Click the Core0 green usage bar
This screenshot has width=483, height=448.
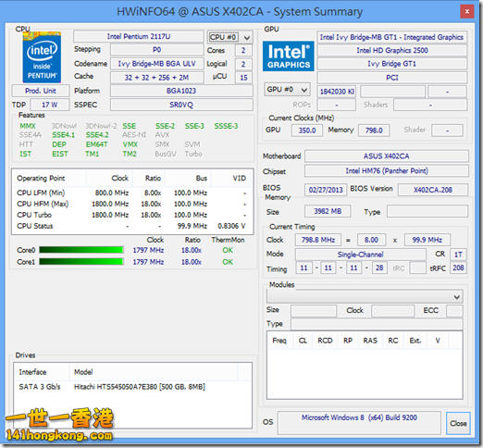pos(81,250)
